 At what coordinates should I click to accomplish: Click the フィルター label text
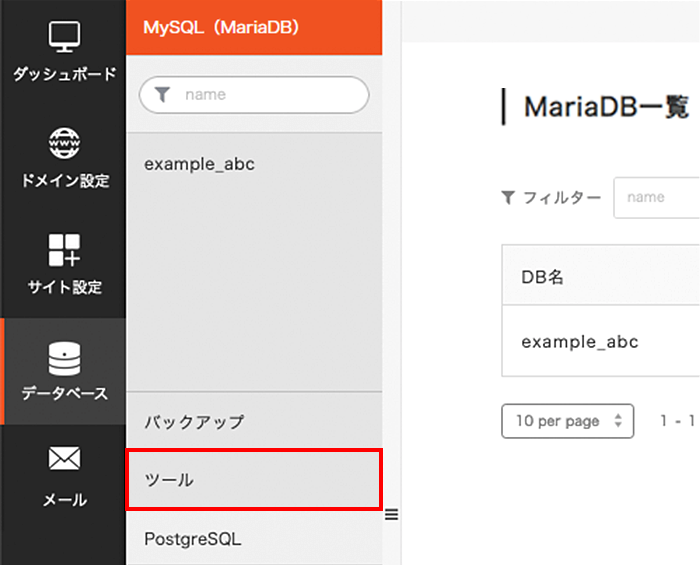[562, 197]
